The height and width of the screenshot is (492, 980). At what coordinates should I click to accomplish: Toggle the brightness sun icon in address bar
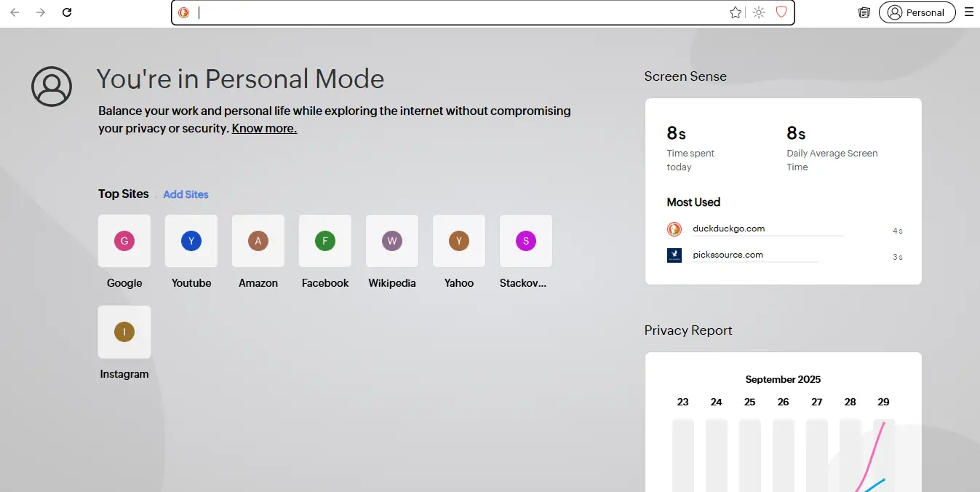(759, 12)
